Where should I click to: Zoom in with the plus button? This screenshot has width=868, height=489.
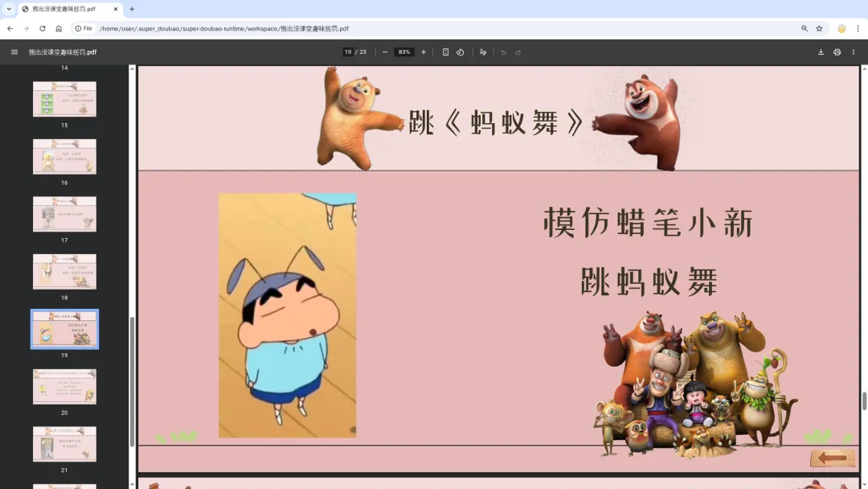(424, 52)
